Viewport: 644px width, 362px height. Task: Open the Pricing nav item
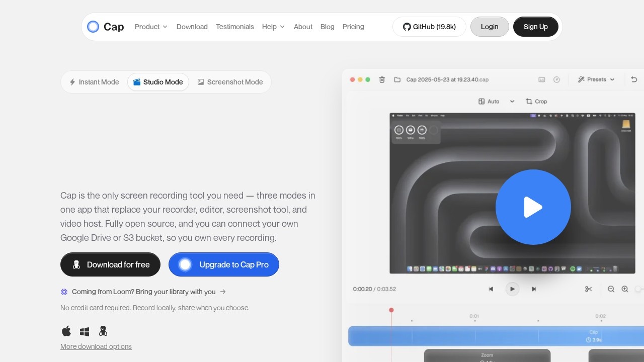pyautogui.click(x=353, y=27)
